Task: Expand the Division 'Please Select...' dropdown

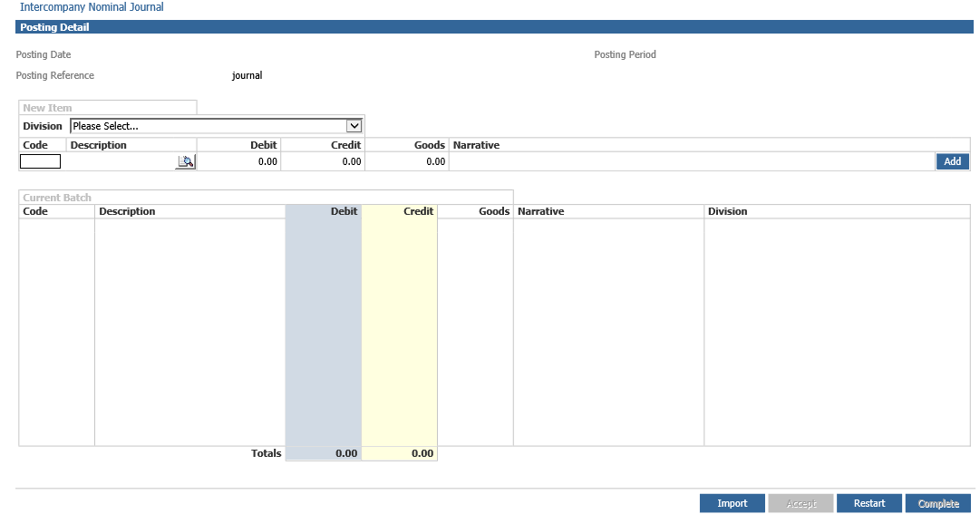Action: click(x=217, y=126)
